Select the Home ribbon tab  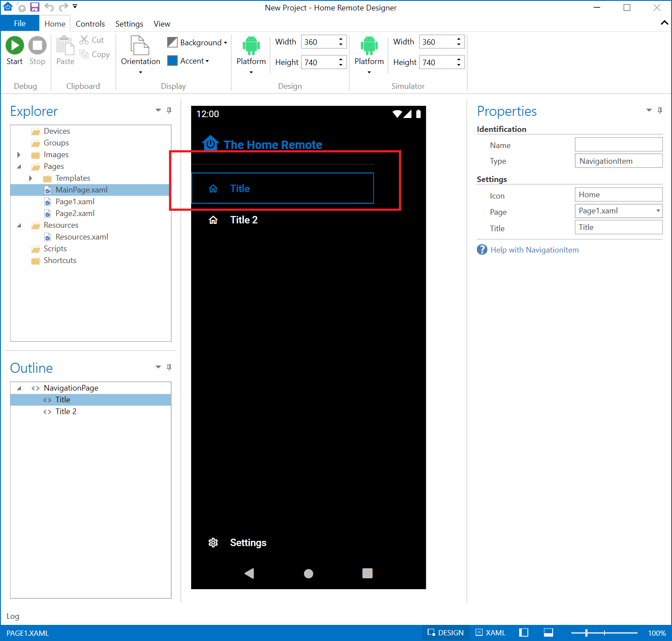(55, 24)
